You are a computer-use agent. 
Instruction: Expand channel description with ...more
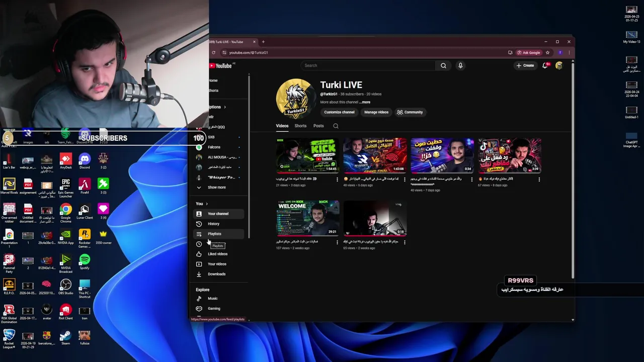365,102
